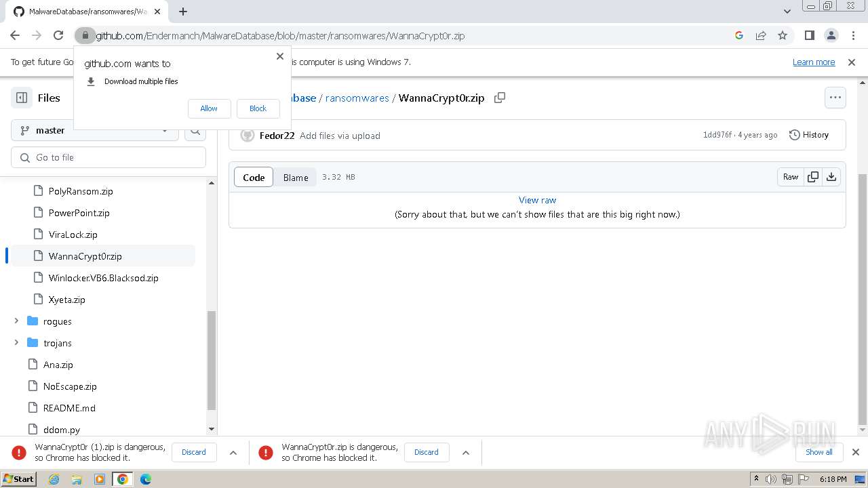Click the browser back arrow
This screenshot has height=488, width=868.
coord(15,35)
